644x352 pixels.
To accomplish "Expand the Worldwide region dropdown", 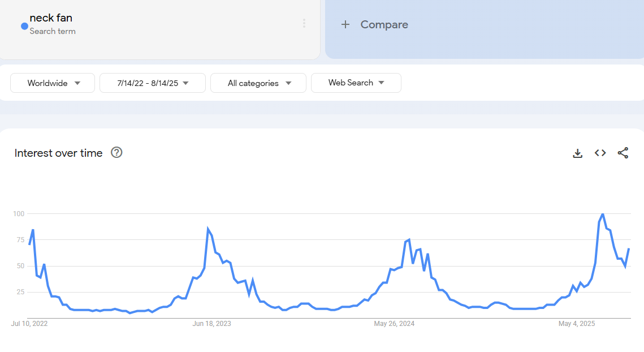I will pos(53,83).
